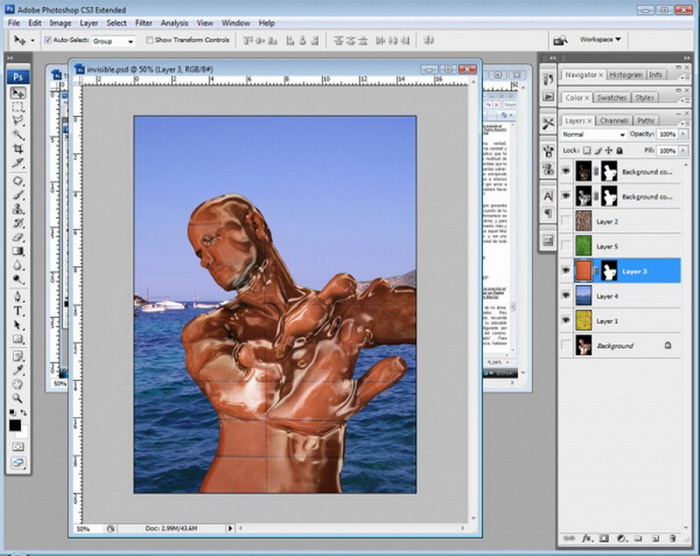Viewport: 700px width, 556px height.
Task: Open Auto-Select Group dropdown
Action: click(x=113, y=41)
